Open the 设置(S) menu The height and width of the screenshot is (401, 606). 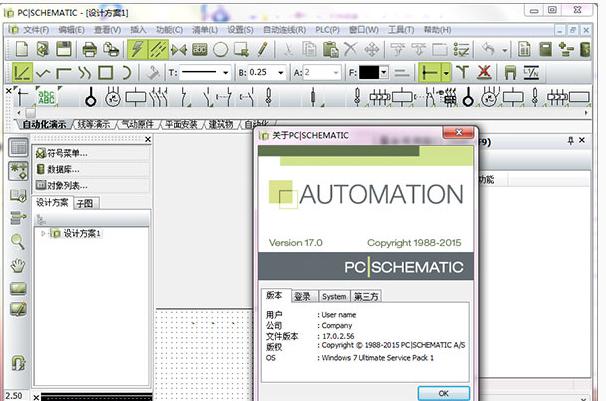point(240,30)
